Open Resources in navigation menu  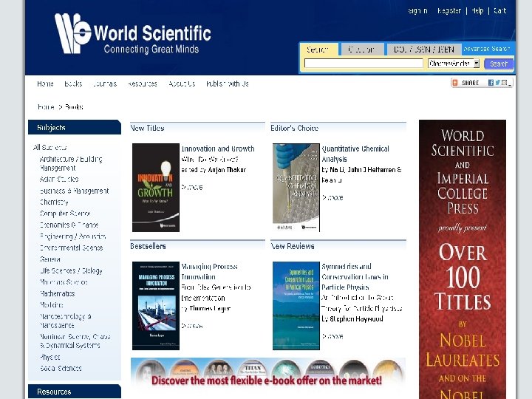(143, 83)
